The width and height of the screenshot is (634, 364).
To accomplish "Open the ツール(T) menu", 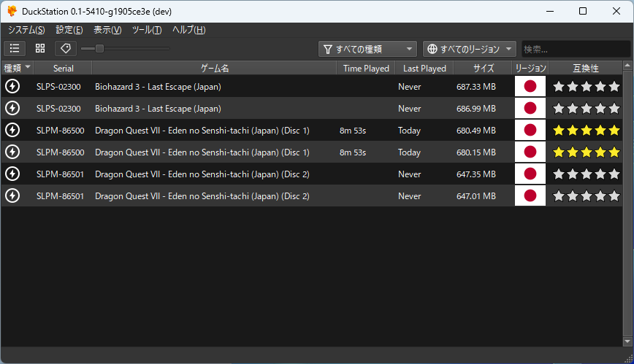I will [x=147, y=30].
